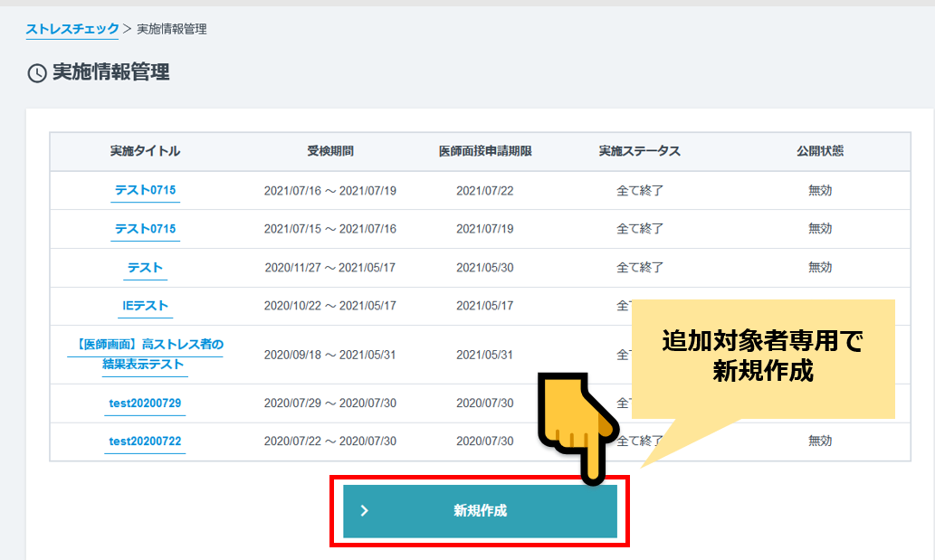This screenshot has width=935, height=560.
Task: Open the test20200722 entry
Action: (x=145, y=441)
